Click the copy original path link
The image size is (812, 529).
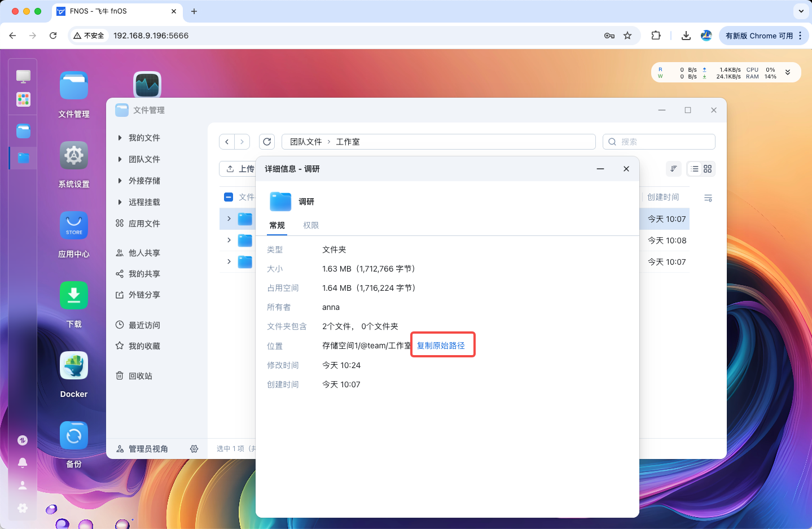coord(441,346)
